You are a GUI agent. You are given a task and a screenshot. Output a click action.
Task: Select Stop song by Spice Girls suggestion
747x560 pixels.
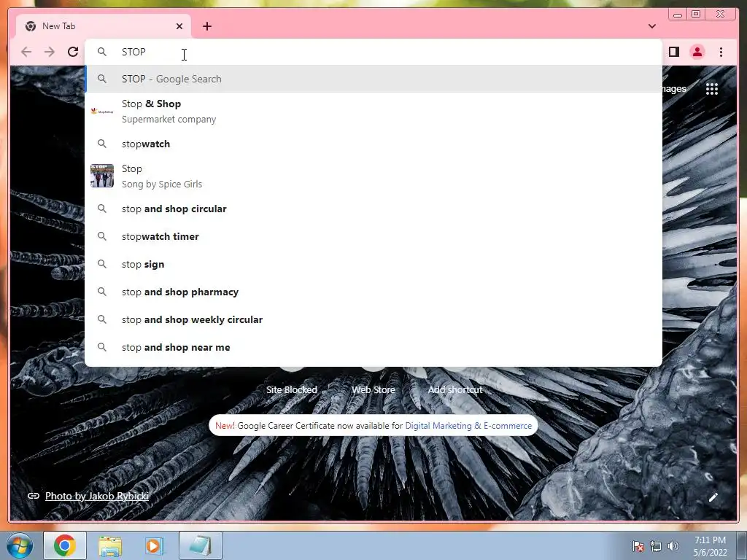point(373,176)
